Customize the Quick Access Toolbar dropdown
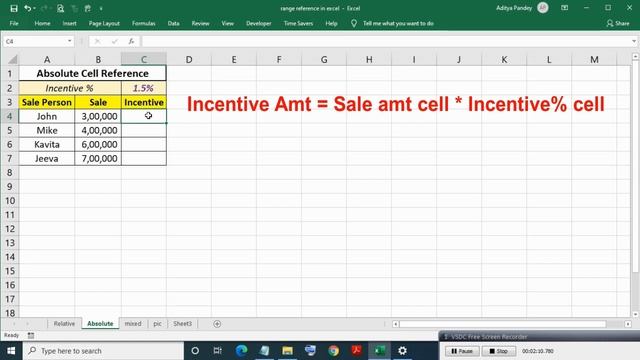This screenshot has width=640, height=360. 101,8
